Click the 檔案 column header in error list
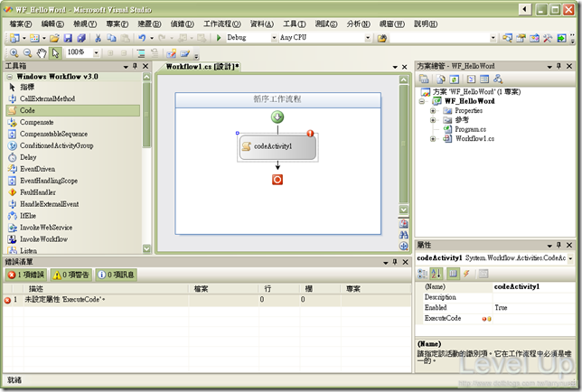This screenshot has height=392, width=582. click(223, 289)
